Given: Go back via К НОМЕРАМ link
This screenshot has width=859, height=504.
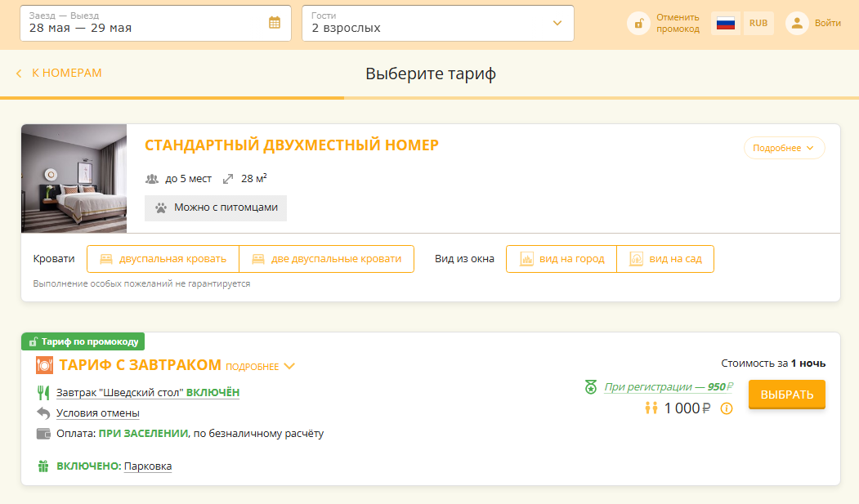Looking at the screenshot, I should click(x=67, y=73).
